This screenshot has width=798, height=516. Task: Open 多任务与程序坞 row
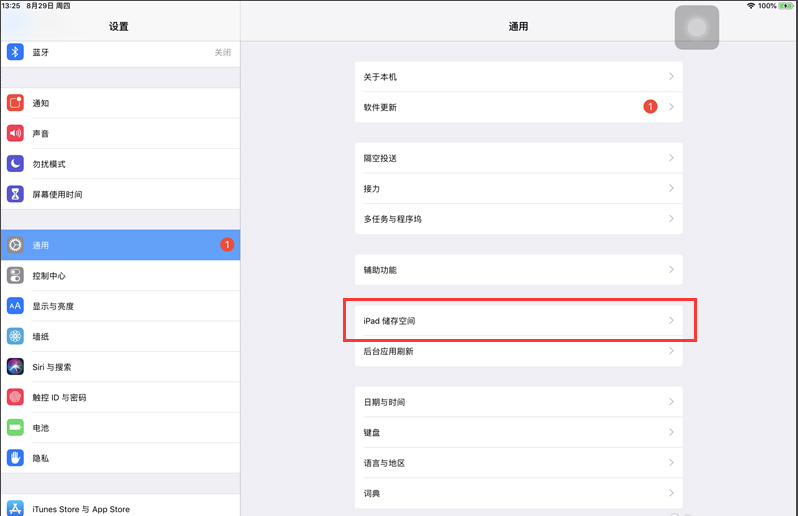(519, 219)
